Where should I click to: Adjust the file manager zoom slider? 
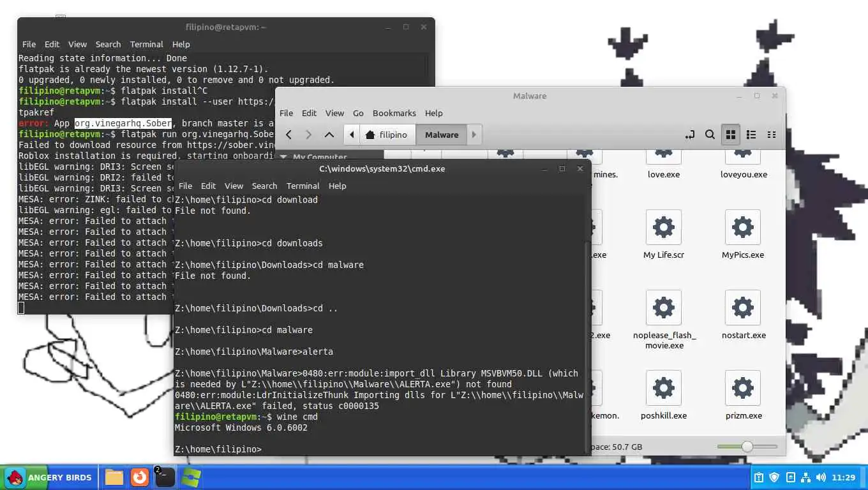(x=747, y=447)
